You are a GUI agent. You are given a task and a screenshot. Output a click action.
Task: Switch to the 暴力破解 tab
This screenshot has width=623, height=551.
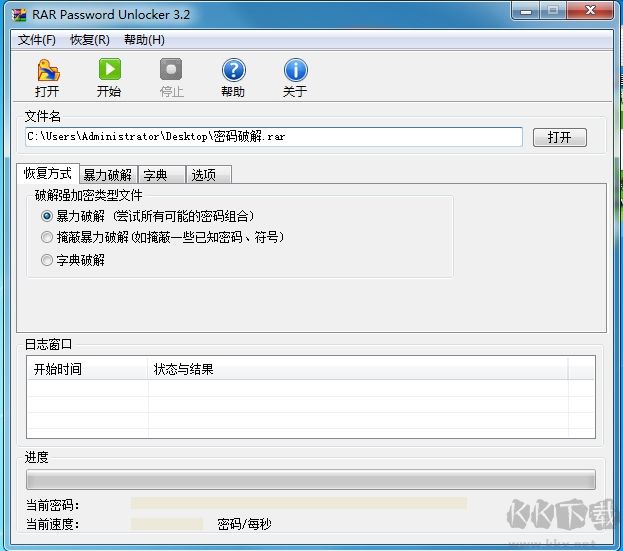click(x=108, y=175)
